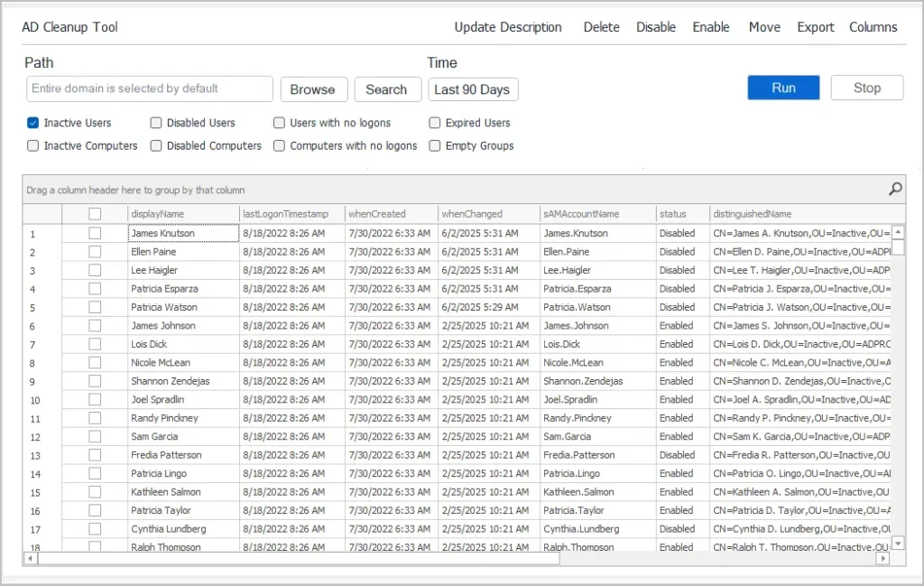Choose Delete from the top menu

coord(601,27)
